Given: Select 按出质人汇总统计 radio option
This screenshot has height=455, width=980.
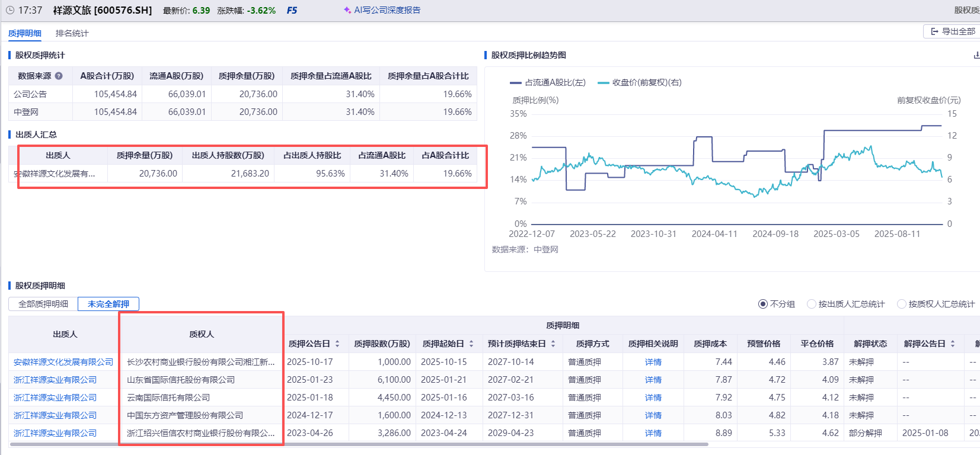Looking at the screenshot, I should click(812, 304).
